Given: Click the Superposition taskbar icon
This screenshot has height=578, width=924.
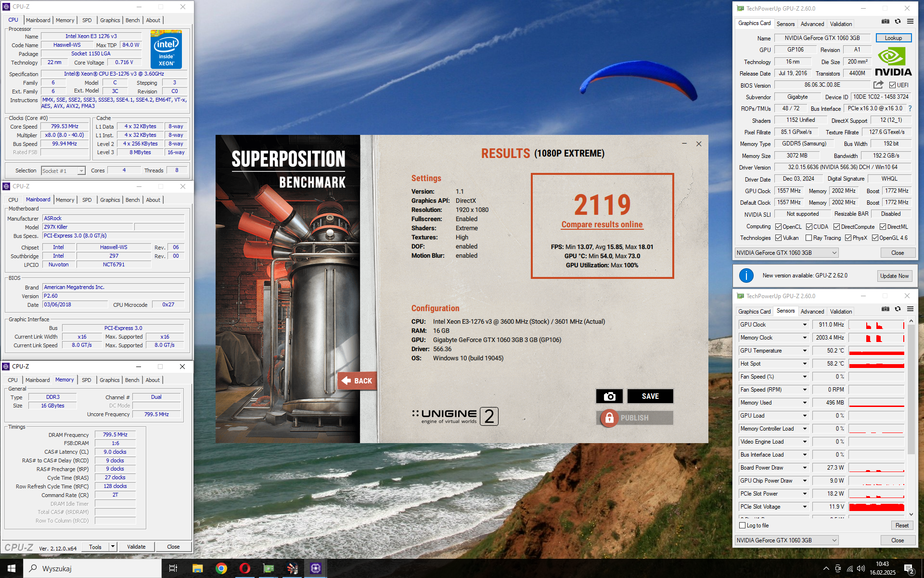Looking at the screenshot, I should 292,568.
